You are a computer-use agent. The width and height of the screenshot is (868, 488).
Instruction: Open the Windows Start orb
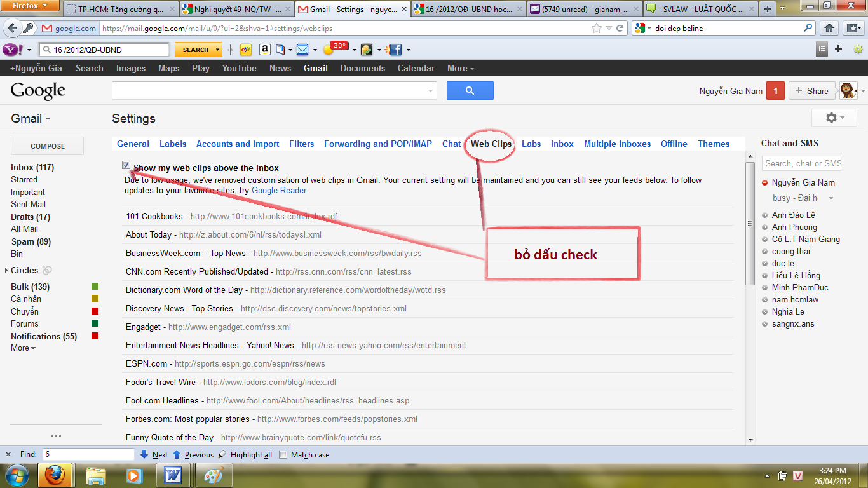pyautogui.click(x=16, y=475)
